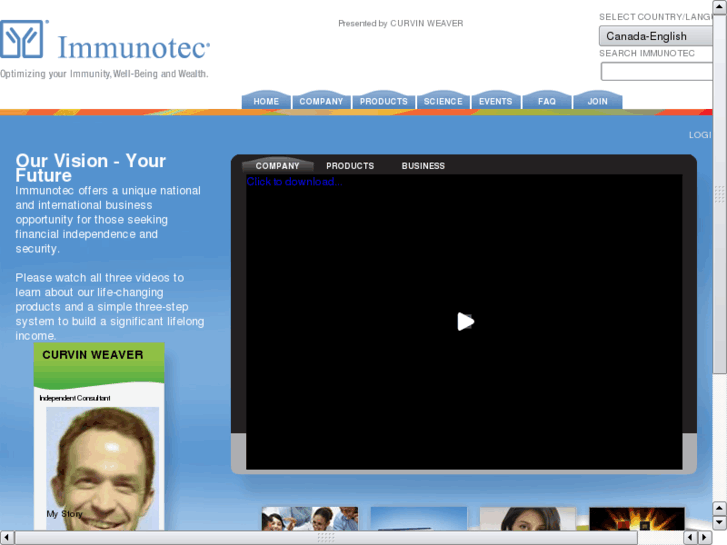Click the Presented by CURVIN WEAVER text

pos(401,23)
